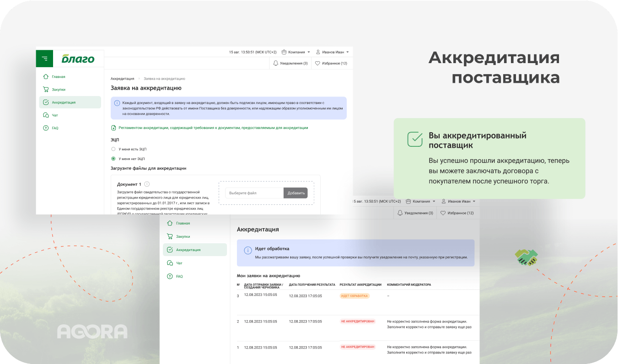Click the checkmark icon in the accredited supplier card
The image size is (618, 364).
tap(415, 139)
